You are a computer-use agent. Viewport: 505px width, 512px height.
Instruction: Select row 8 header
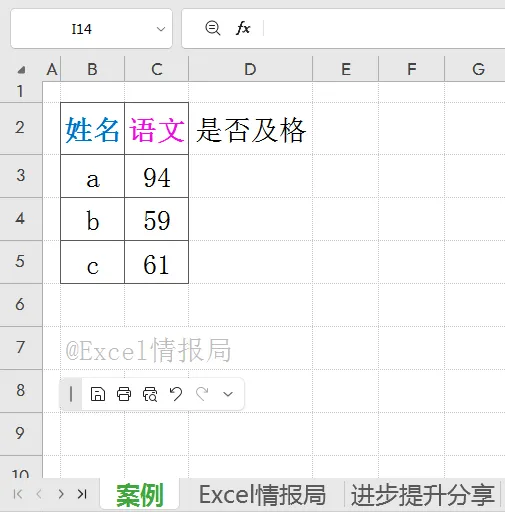(x=21, y=391)
